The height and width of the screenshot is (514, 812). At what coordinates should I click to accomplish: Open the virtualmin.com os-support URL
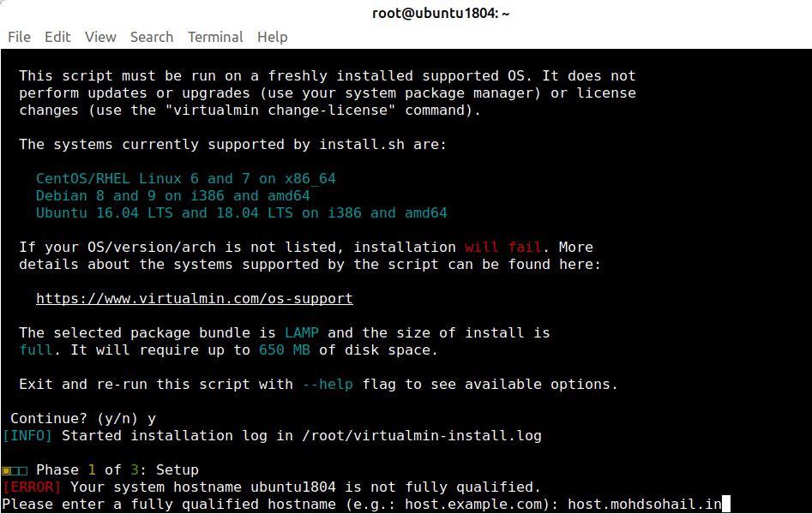tap(194, 299)
